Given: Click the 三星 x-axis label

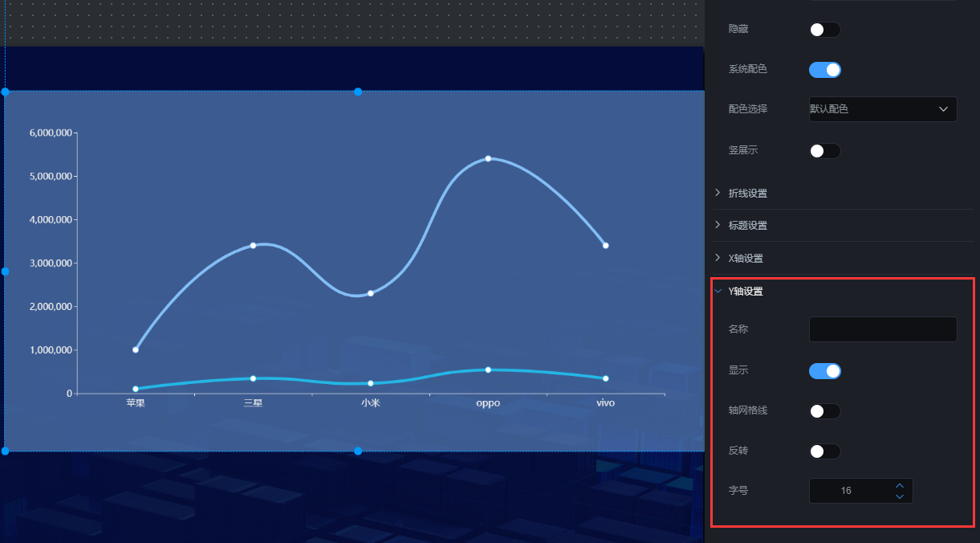Looking at the screenshot, I should tap(253, 403).
